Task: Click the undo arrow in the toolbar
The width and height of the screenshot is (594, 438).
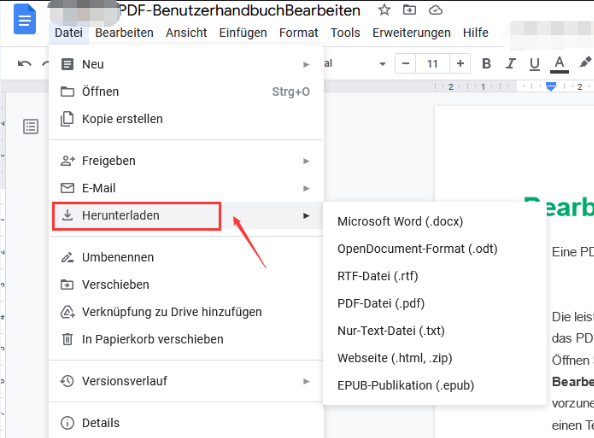Action: pos(25,64)
